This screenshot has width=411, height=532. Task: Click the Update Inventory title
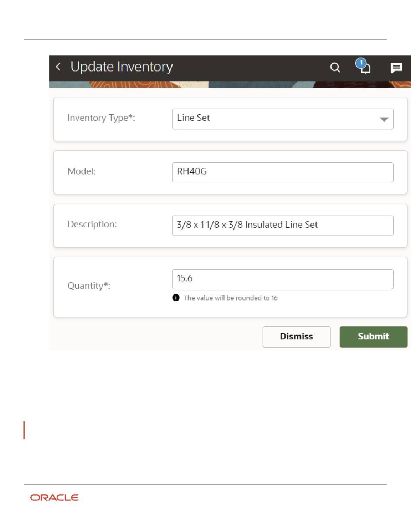(x=122, y=67)
